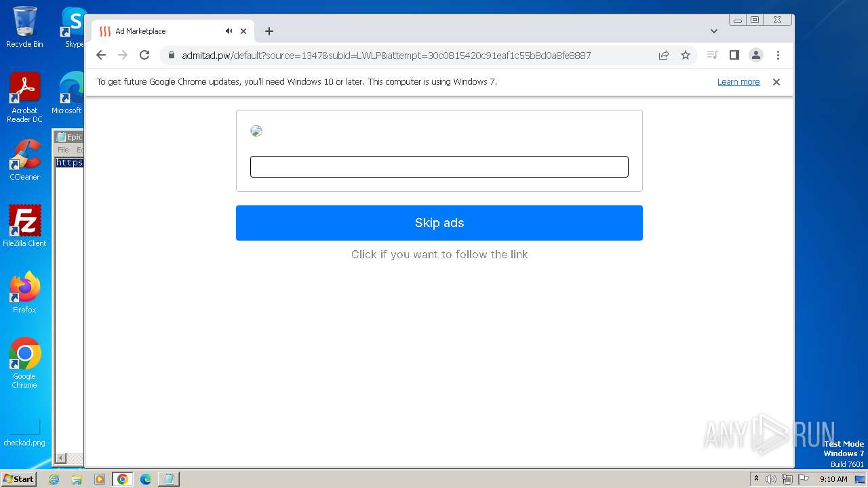Follow the Learn more link
This screenshot has height=488, width=868.
[738, 82]
